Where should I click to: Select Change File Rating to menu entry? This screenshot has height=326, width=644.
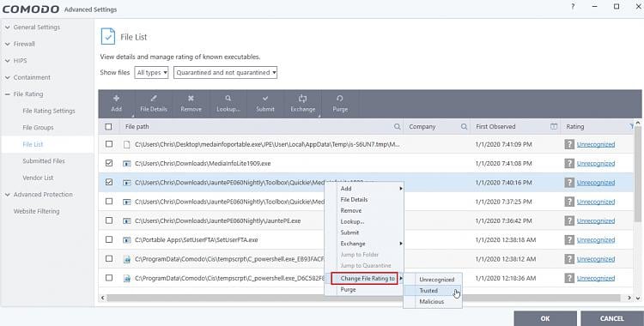pos(364,278)
